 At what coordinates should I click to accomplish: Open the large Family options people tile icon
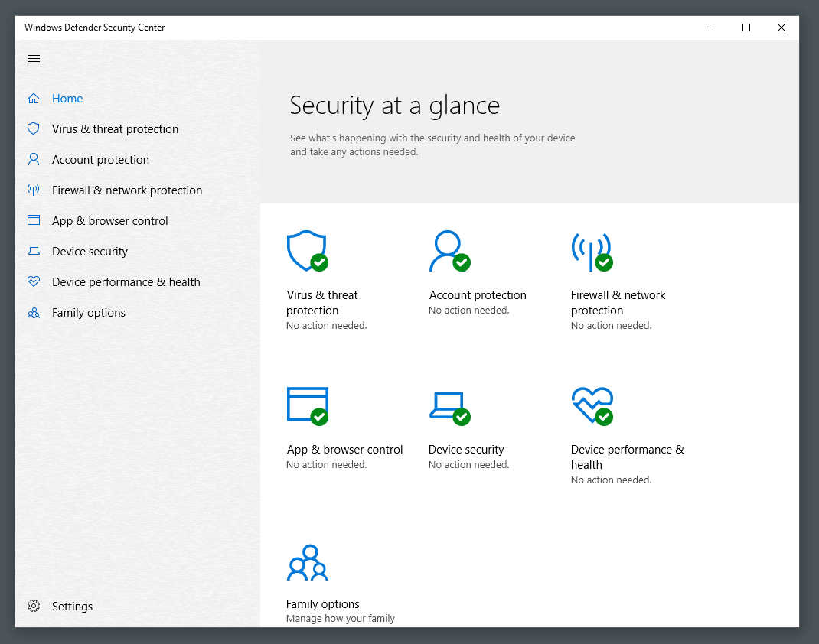click(307, 563)
